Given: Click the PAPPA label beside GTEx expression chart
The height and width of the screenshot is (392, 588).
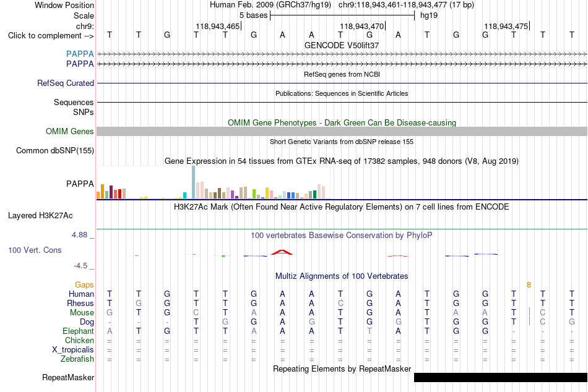Looking at the screenshot, I should (80, 184).
